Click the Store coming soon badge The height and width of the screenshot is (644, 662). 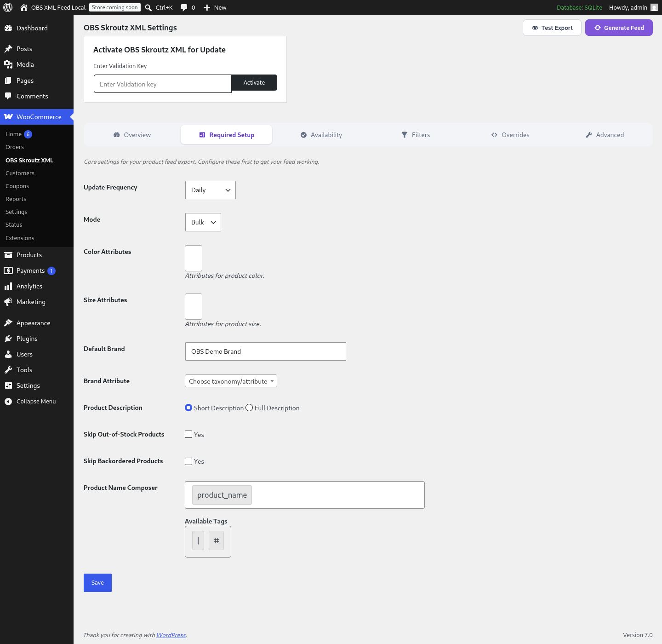tap(115, 7)
